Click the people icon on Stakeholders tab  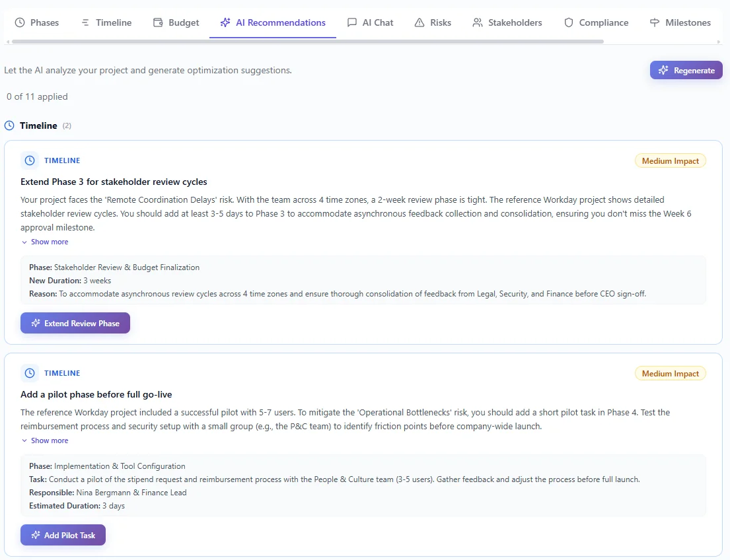coord(478,22)
